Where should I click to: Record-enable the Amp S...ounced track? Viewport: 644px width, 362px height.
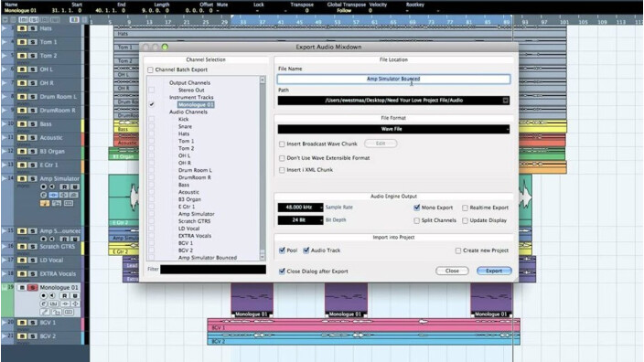(43, 239)
